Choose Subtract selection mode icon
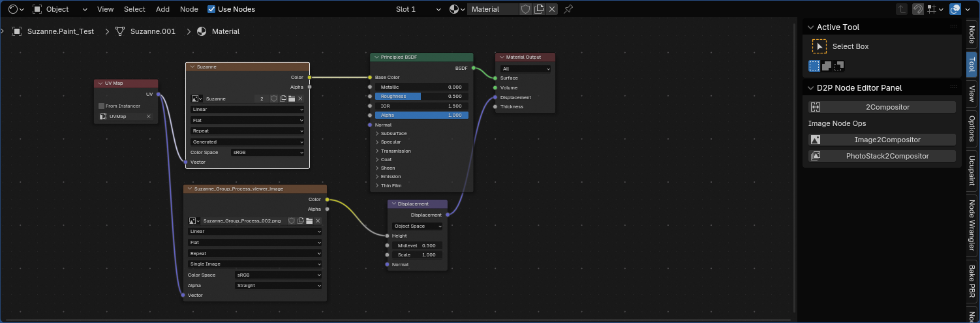This screenshot has width=980, height=323. pyautogui.click(x=839, y=66)
